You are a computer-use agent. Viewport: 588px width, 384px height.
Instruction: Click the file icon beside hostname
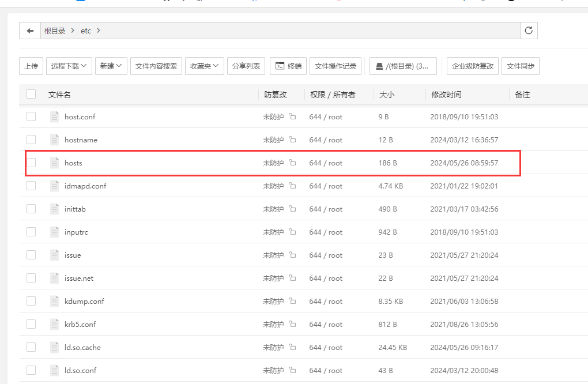coord(55,140)
